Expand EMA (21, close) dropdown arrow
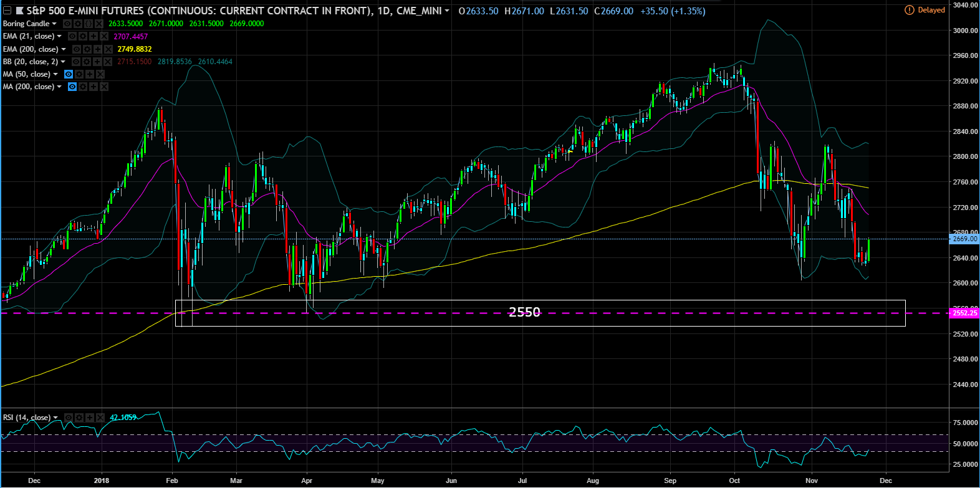The height and width of the screenshot is (488, 980). point(59,36)
